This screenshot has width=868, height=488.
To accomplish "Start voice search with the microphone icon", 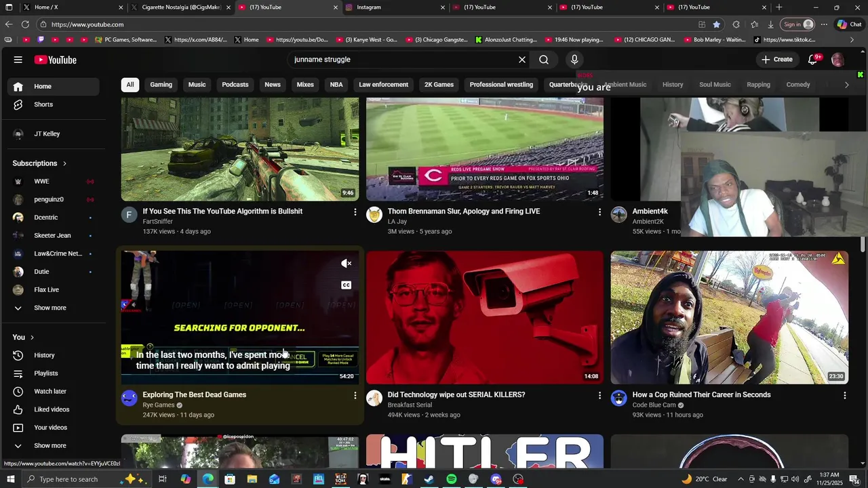I will pyautogui.click(x=574, y=60).
